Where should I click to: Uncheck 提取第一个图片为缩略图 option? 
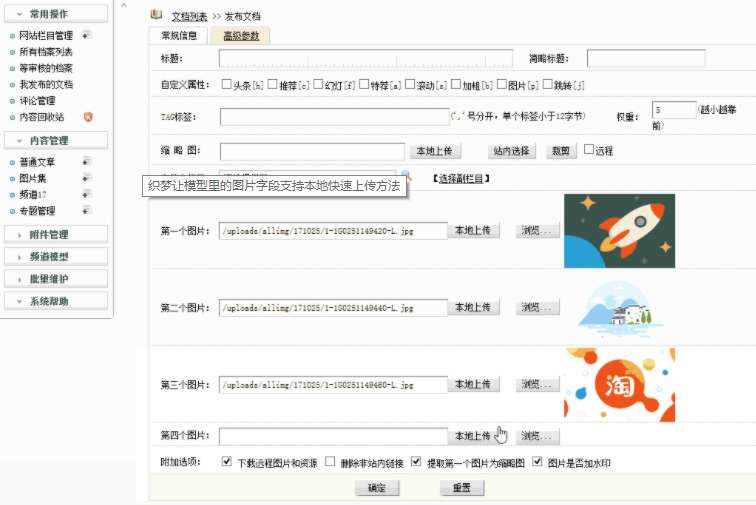[416, 462]
